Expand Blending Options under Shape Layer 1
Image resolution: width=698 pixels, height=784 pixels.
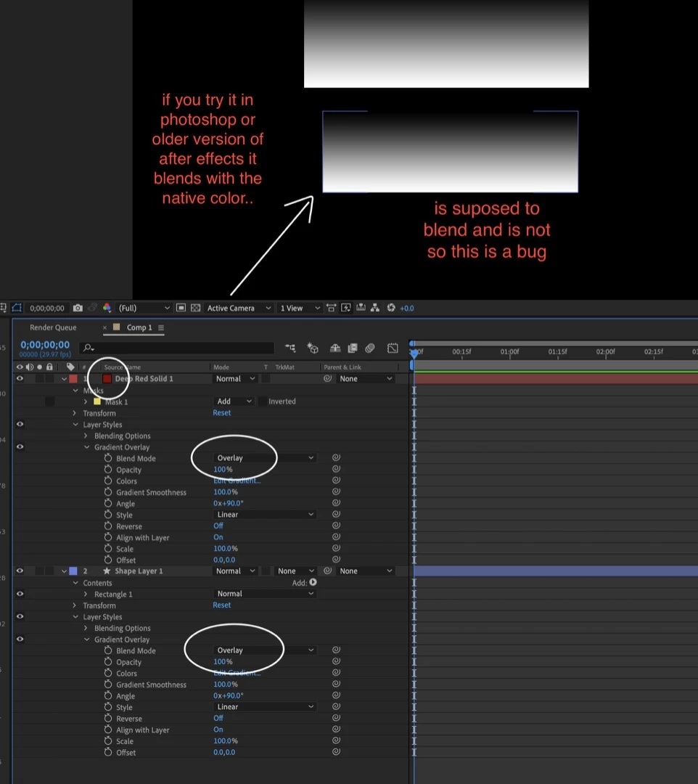pos(86,628)
